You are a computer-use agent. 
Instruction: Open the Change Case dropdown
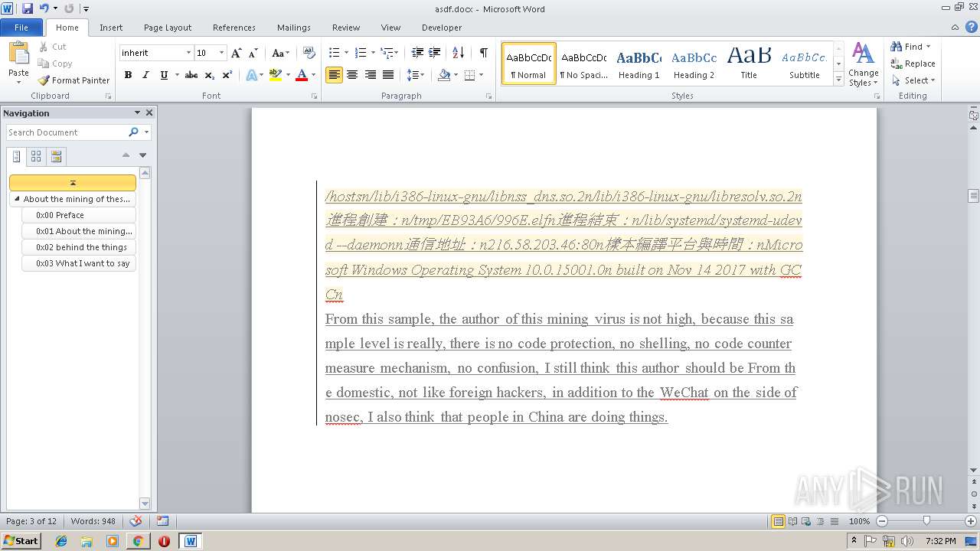[x=280, y=53]
